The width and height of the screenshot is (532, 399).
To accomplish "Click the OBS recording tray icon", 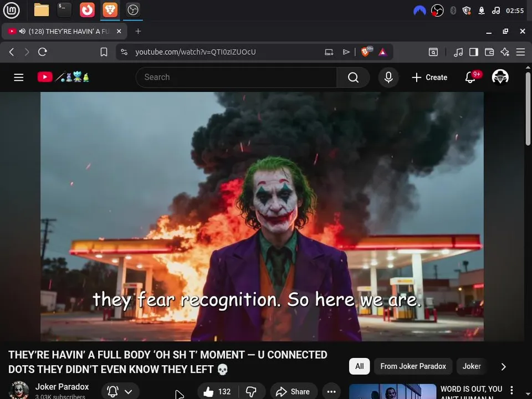I will click(x=437, y=11).
